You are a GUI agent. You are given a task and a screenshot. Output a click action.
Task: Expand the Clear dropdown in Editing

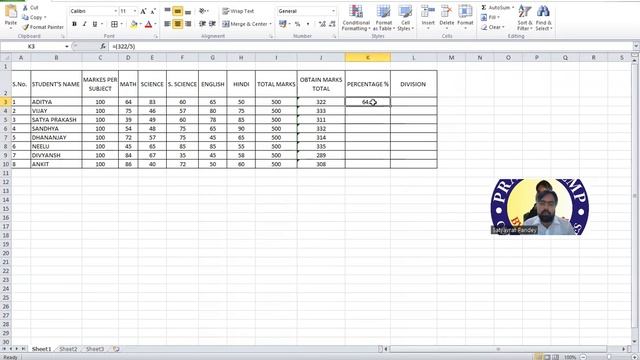click(503, 27)
